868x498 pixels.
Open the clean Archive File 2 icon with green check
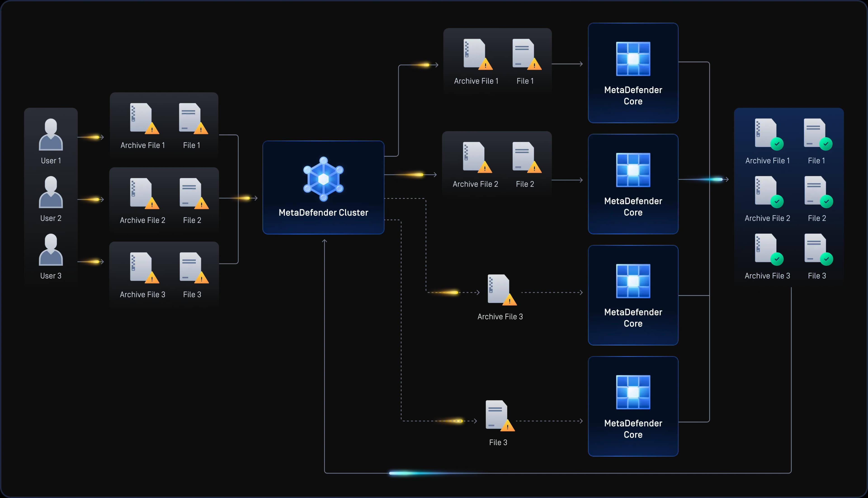tap(769, 192)
